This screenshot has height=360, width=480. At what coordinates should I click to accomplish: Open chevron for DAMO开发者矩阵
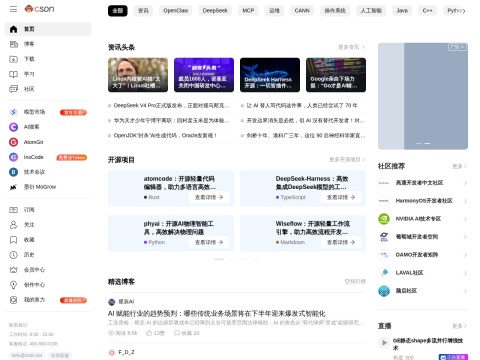tap(465, 255)
